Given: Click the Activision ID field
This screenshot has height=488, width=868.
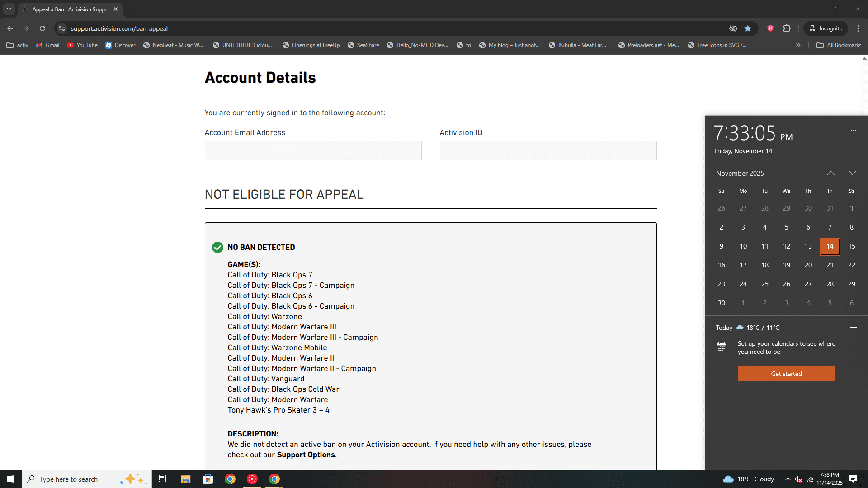Looking at the screenshot, I should point(548,150).
